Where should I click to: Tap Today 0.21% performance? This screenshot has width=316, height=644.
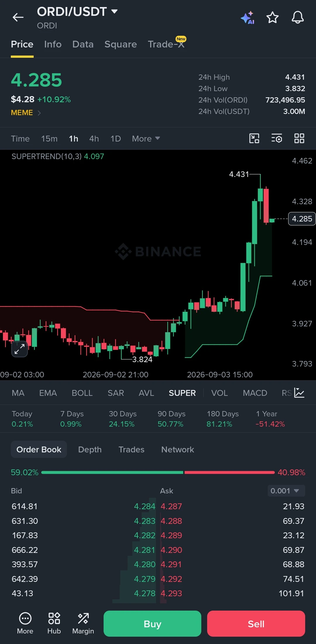(22, 419)
